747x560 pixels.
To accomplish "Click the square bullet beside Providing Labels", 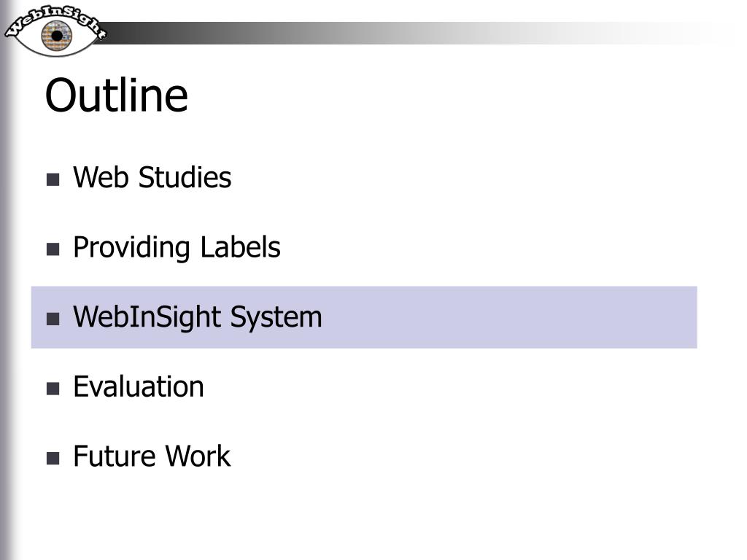I will point(53,249).
